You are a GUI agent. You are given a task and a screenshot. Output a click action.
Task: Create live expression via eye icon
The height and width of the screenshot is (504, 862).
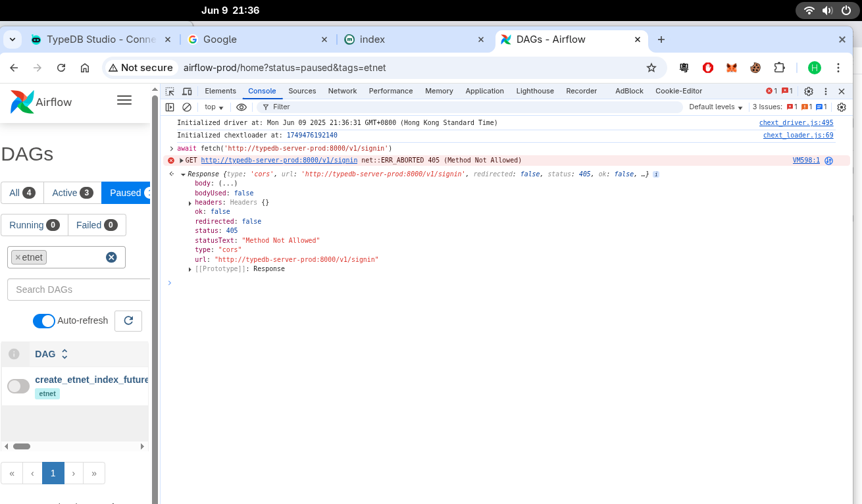coord(241,107)
